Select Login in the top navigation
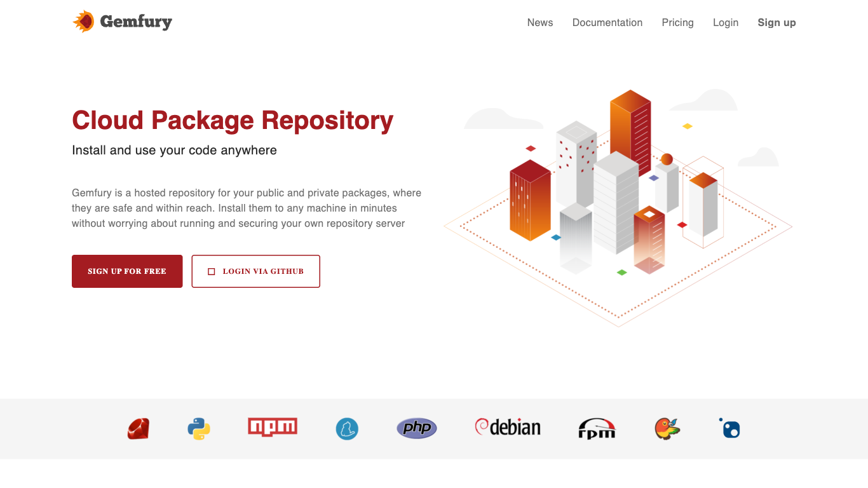868x488 pixels. click(x=726, y=22)
